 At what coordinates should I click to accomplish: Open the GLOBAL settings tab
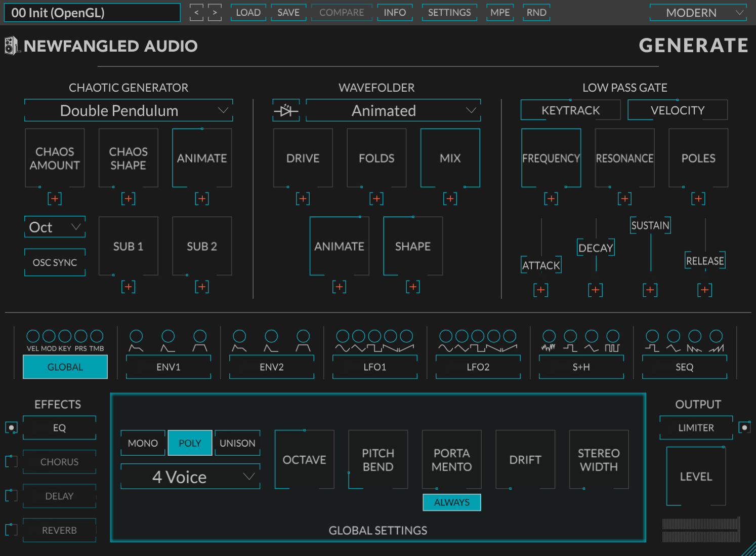[65, 367]
